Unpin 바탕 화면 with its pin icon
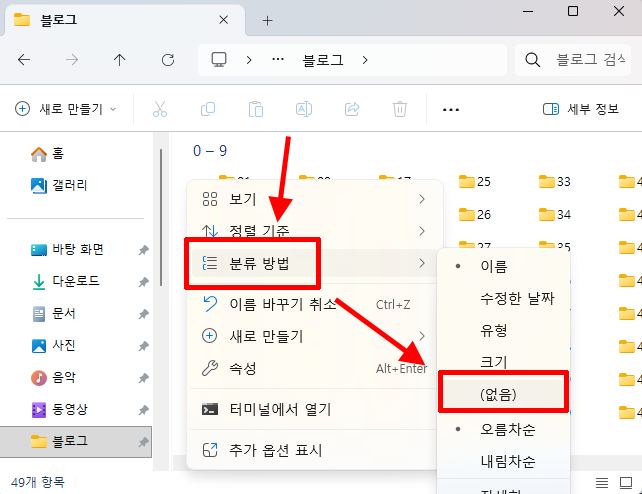 (143, 250)
